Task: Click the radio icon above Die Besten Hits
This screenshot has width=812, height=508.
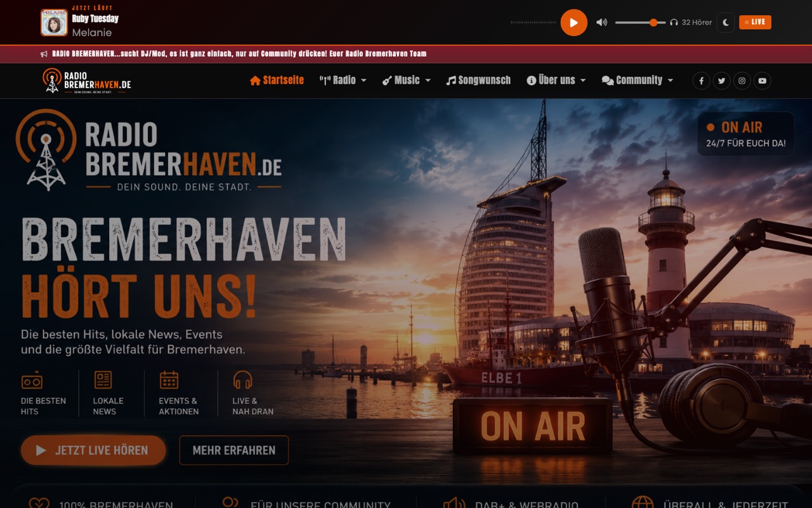Action: click(32, 380)
